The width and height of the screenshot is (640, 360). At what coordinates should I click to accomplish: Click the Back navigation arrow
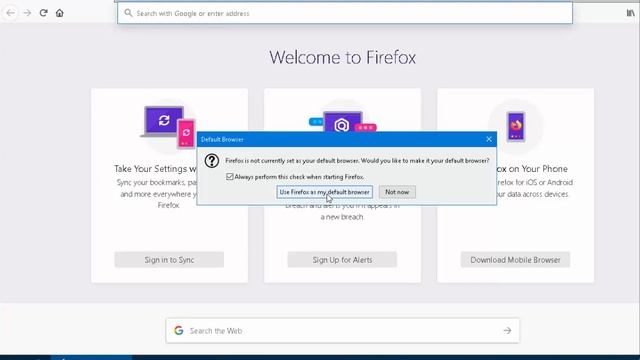(11, 13)
